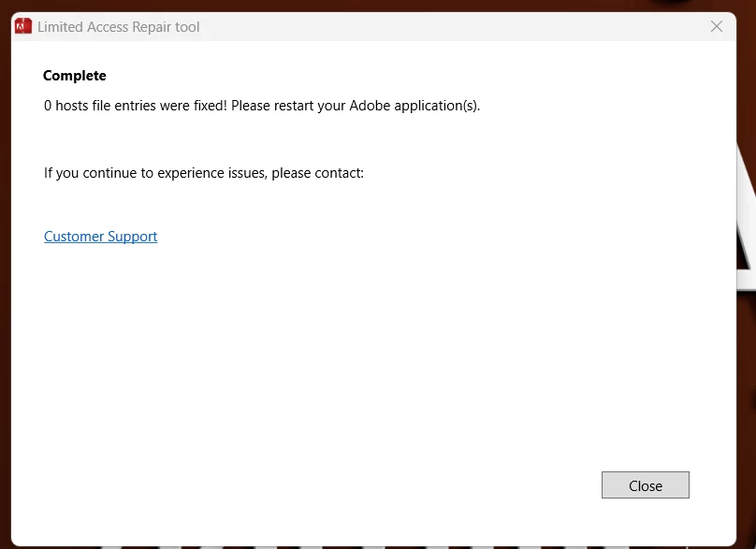The image size is (756, 549).
Task: Close the Limited Access Repair tool window
Action: coord(717,26)
